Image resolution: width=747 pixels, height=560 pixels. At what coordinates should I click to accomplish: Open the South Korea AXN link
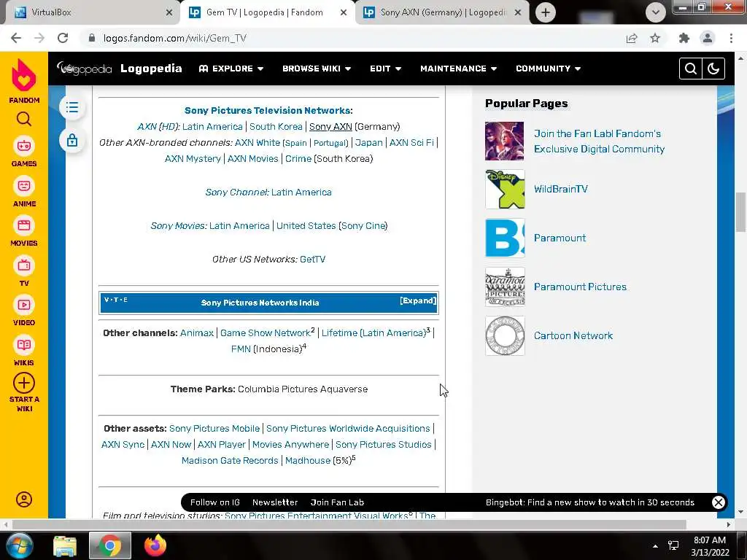[x=276, y=127]
